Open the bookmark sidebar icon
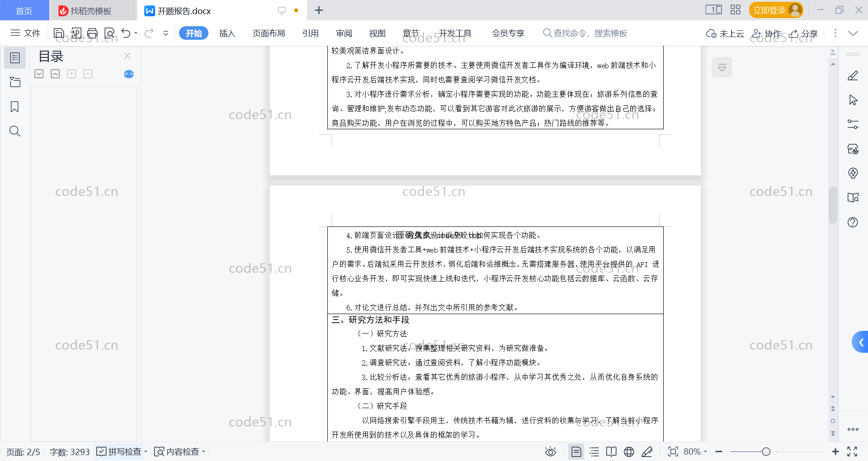 [15, 107]
